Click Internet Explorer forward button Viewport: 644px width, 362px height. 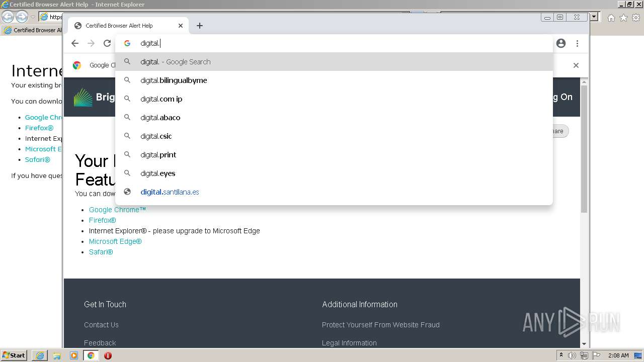pyautogui.click(x=22, y=17)
